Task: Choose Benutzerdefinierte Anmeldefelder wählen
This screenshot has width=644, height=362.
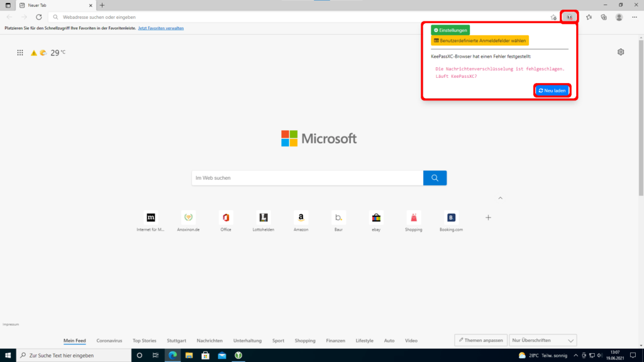Action: click(x=480, y=41)
